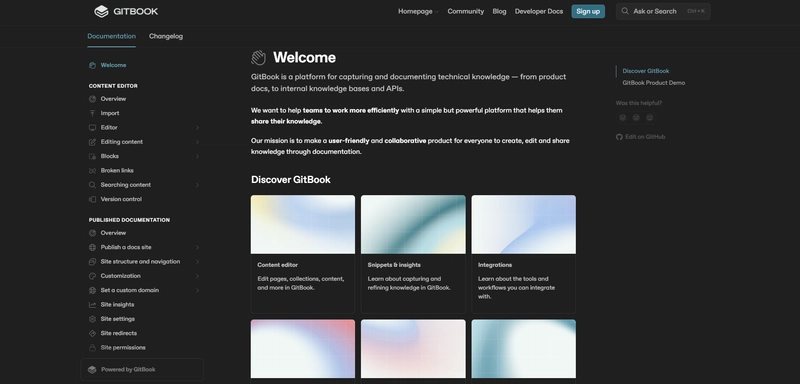Click the Welcome hand icon in sidebar
The width and height of the screenshot is (800, 384).
point(92,65)
